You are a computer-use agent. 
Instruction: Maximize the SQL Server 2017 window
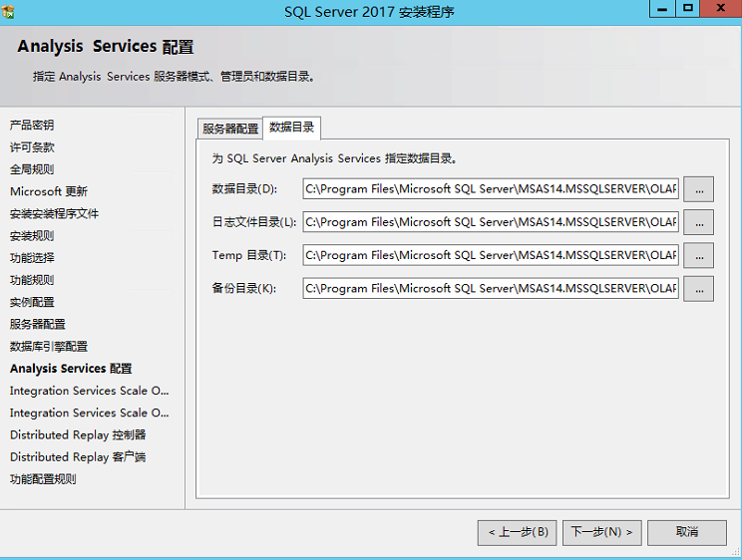(x=687, y=9)
